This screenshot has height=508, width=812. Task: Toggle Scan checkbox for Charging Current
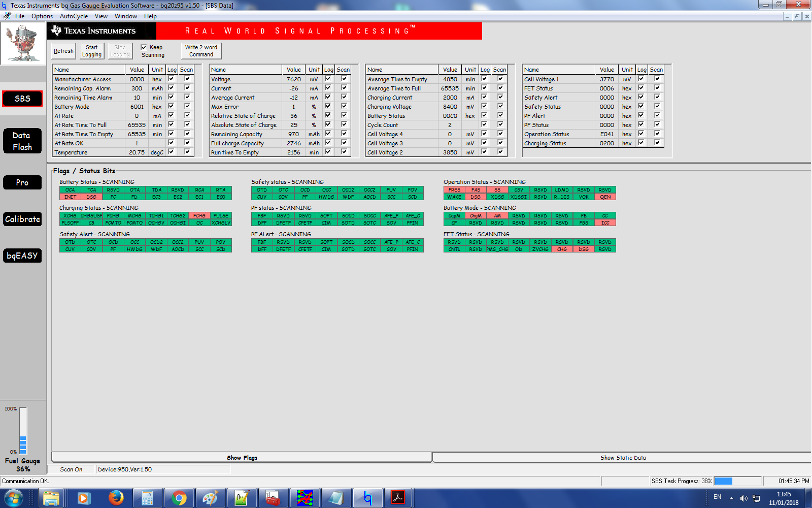500,97
